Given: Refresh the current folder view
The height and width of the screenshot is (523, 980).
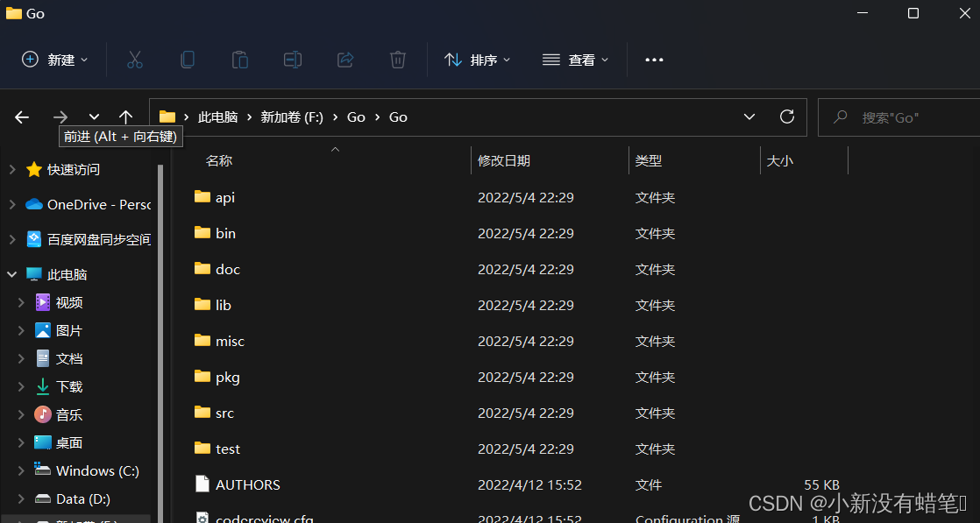Looking at the screenshot, I should click(x=787, y=117).
